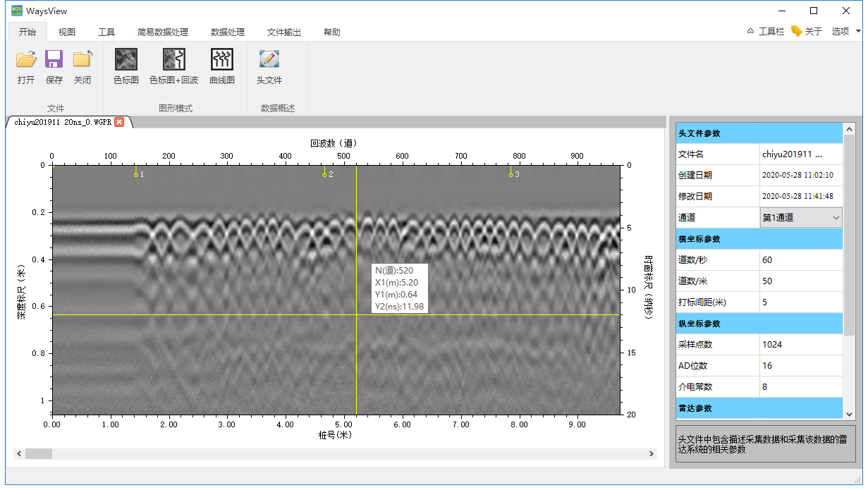868x490 pixels.
Task: Open the Help (帮助) tab
Action: [x=331, y=32]
